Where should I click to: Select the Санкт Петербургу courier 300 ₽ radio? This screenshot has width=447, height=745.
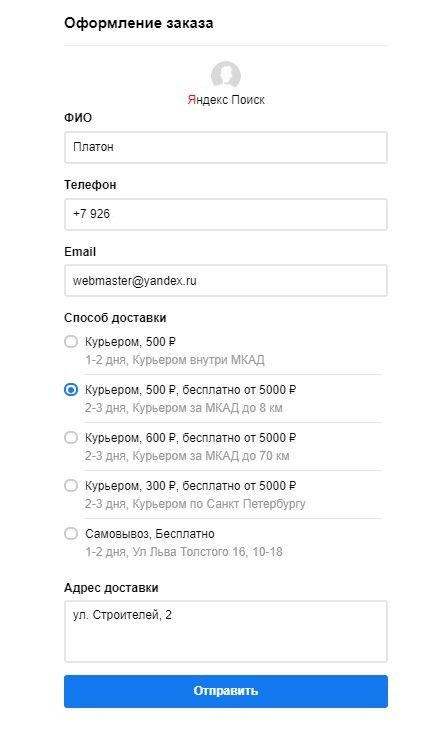tap(71, 486)
